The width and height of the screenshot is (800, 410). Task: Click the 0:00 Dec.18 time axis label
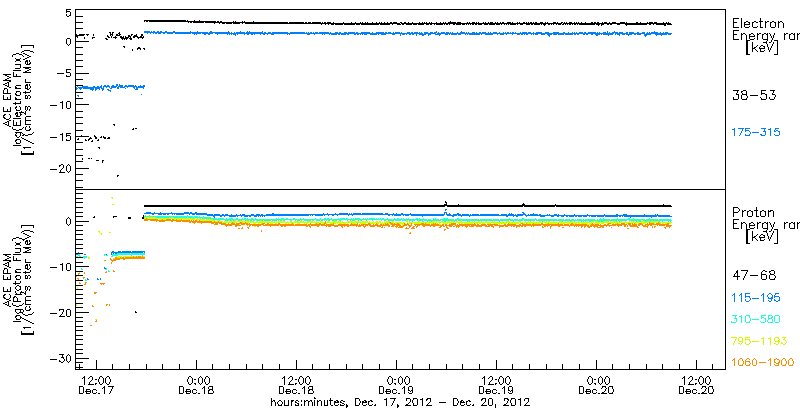point(196,386)
